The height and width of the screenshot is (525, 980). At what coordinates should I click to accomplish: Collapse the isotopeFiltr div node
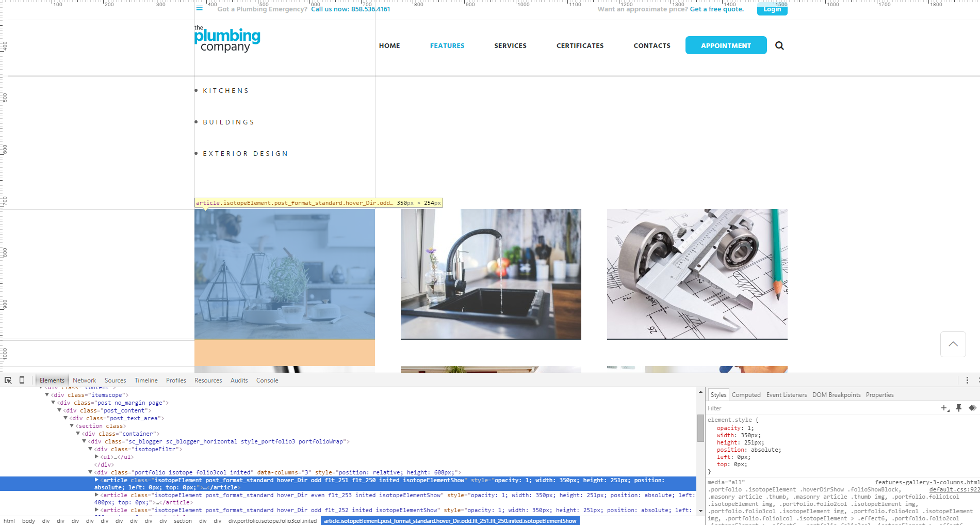(x=90, y=449)
